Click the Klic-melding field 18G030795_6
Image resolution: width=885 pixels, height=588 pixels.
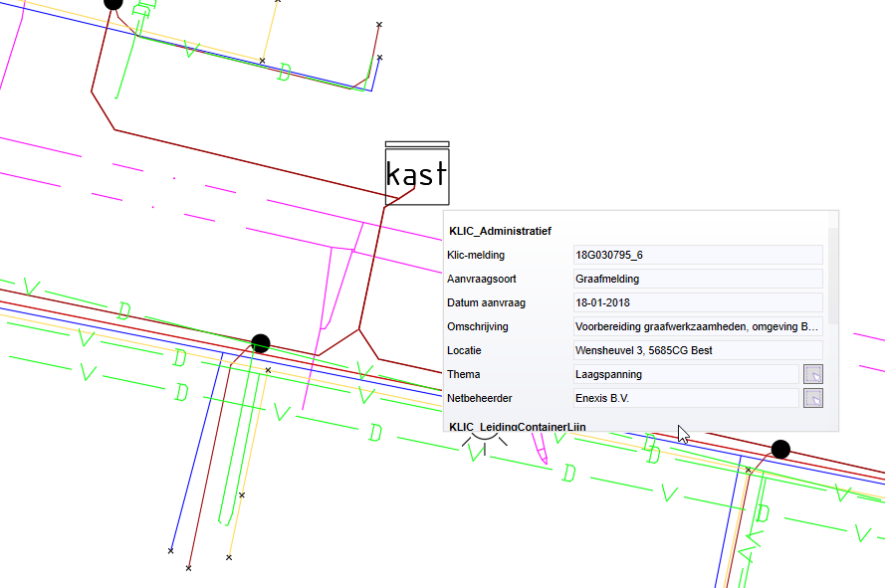tap(697, 255)
